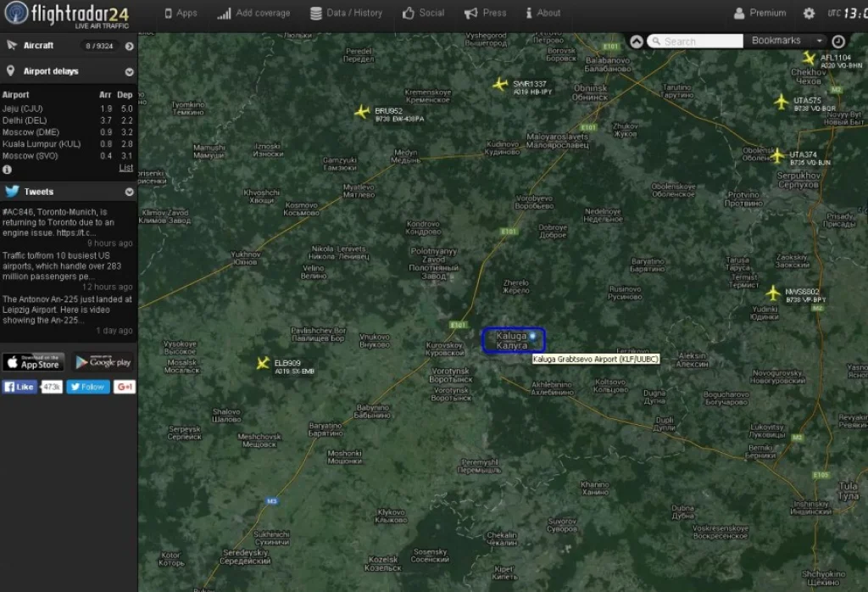Screen dimensions: 868x592
Task: Open the Data / History menu
Action: 346,13
